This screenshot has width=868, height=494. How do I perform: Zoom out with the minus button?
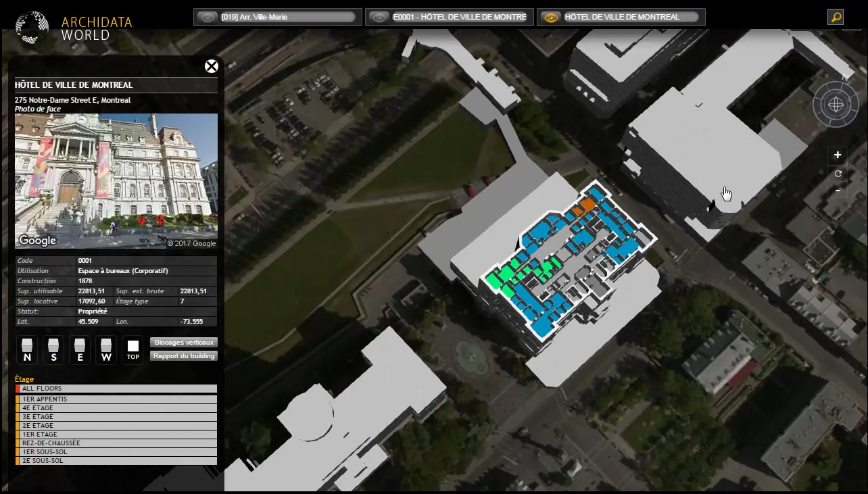click(838, 191)
